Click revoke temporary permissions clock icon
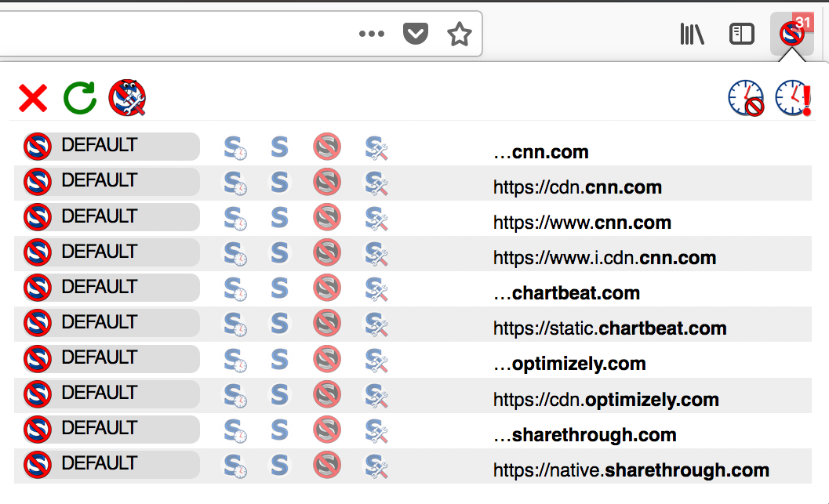This screenshot has height=504, width=829. (x=746, y=98)
